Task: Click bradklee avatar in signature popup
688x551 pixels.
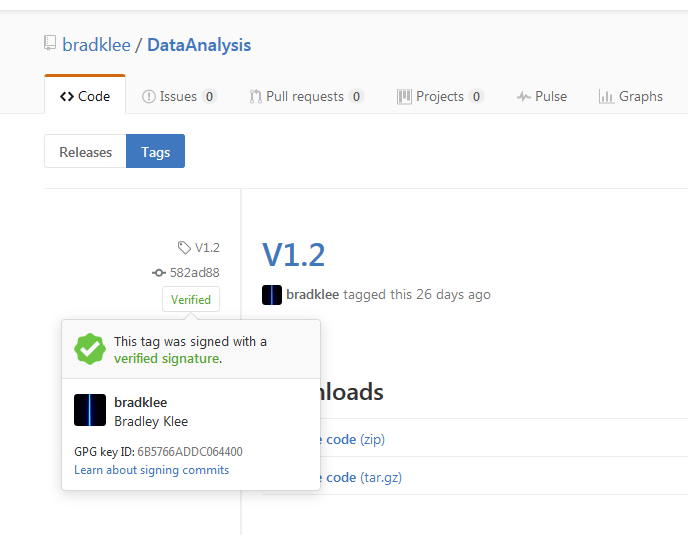Action: [x=90, y=410]
